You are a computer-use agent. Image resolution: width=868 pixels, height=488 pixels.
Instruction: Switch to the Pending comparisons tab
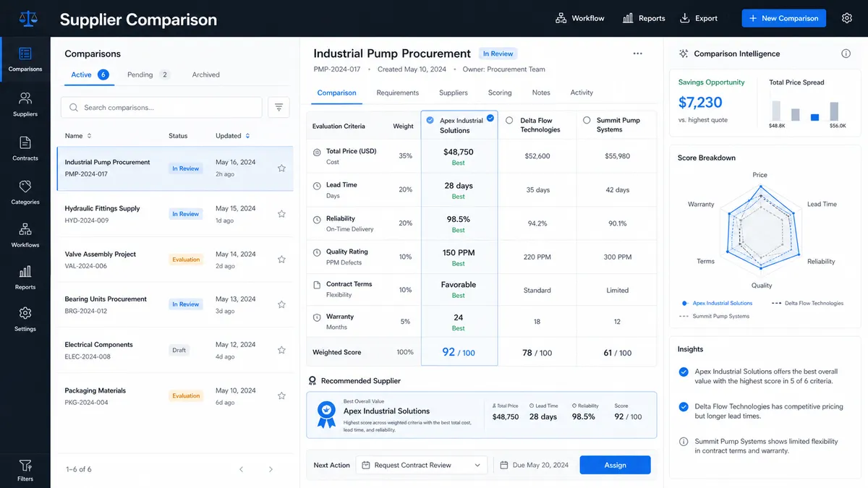tap(148, 74)
